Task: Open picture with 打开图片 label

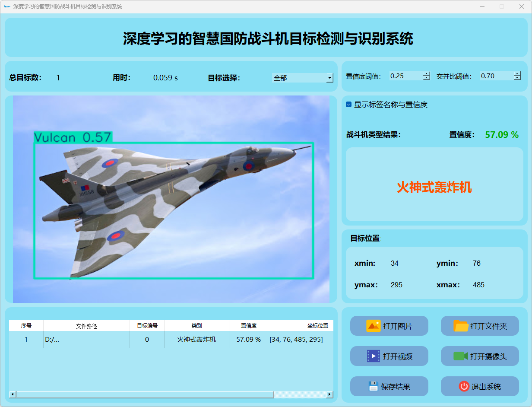Action: coord(397,326)
